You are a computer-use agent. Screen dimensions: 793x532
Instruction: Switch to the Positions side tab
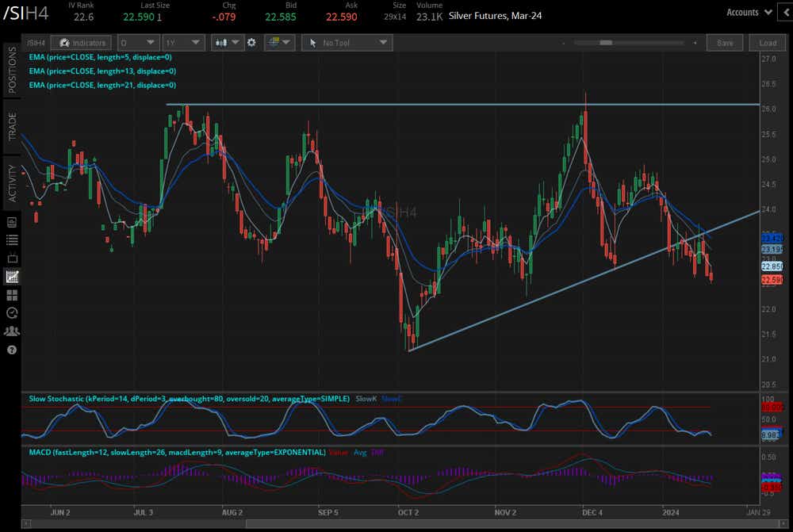tap(11, 70)
